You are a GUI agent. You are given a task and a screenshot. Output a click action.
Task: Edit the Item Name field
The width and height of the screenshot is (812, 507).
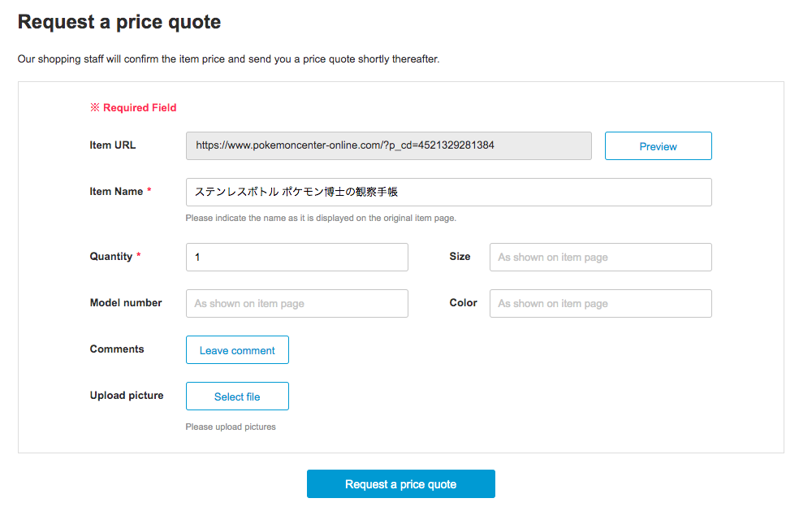coord(448,192)
